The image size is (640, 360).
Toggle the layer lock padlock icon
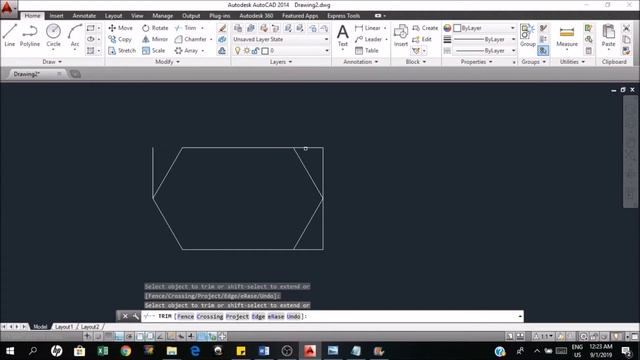(255, 51)
